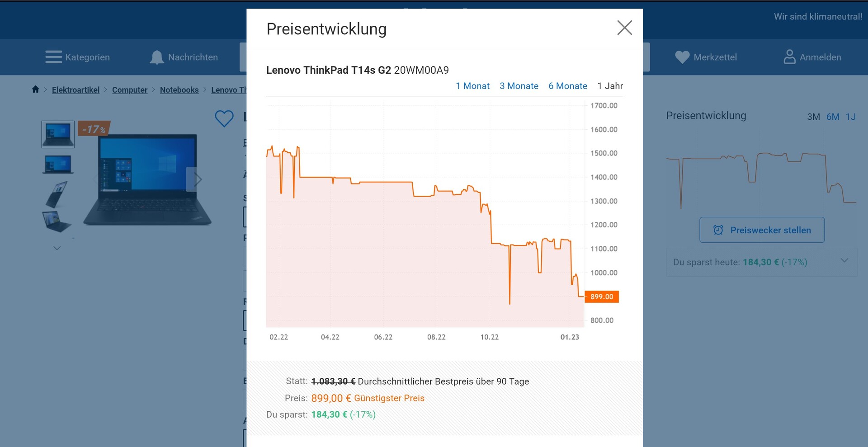Switch chart to 3 Monate range

coord(519,86)
